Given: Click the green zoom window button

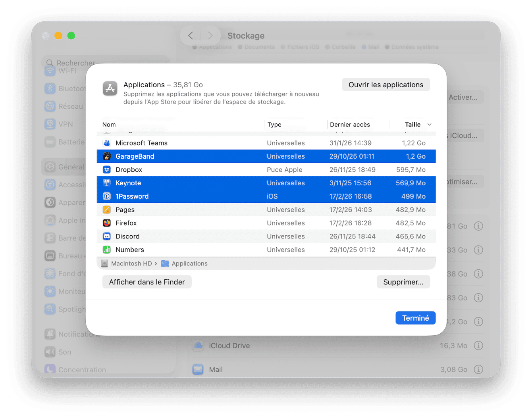Looking at the screenshot, I should coord(71,36).
